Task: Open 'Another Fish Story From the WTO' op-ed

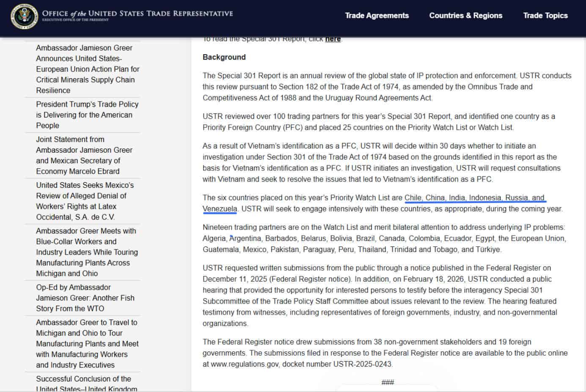Action: [x=85, y=298]
